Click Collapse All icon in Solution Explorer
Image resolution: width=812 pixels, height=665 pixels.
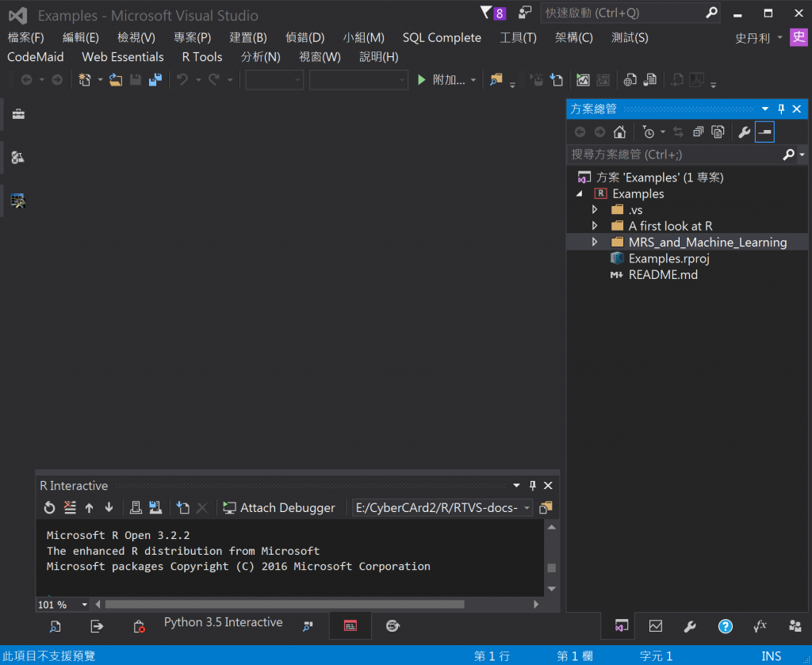[x=698, y=132]
